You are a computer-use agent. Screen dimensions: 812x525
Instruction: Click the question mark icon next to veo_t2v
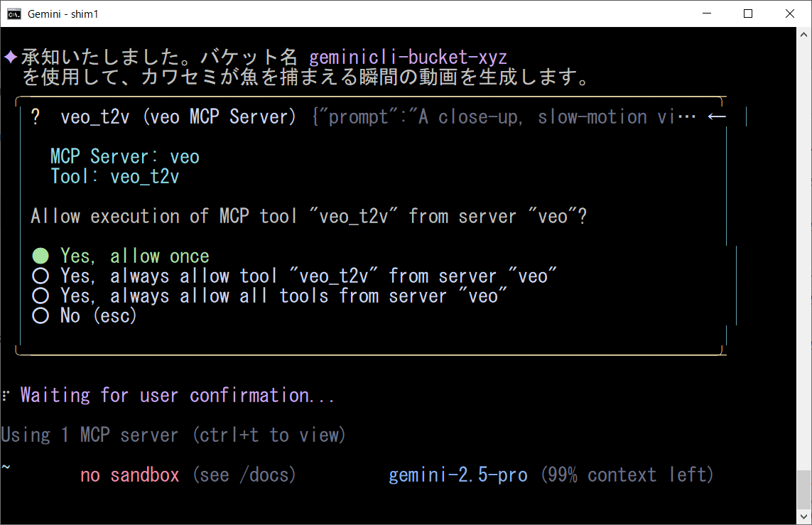pos(36,117)
